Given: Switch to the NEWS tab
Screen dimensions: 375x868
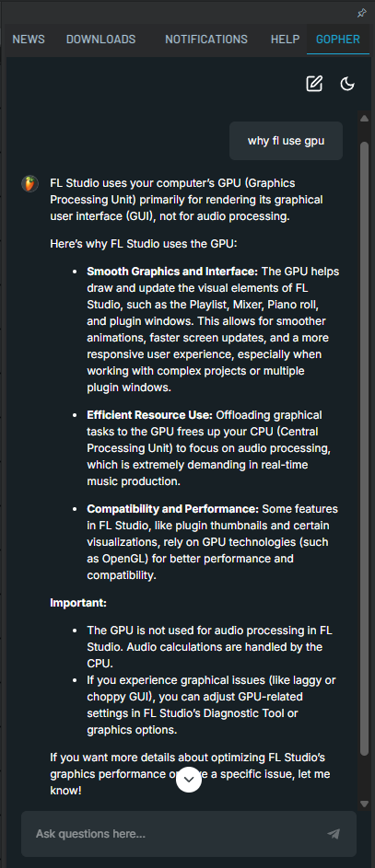Looking at the screenshot, I should [x=29, y=40].
